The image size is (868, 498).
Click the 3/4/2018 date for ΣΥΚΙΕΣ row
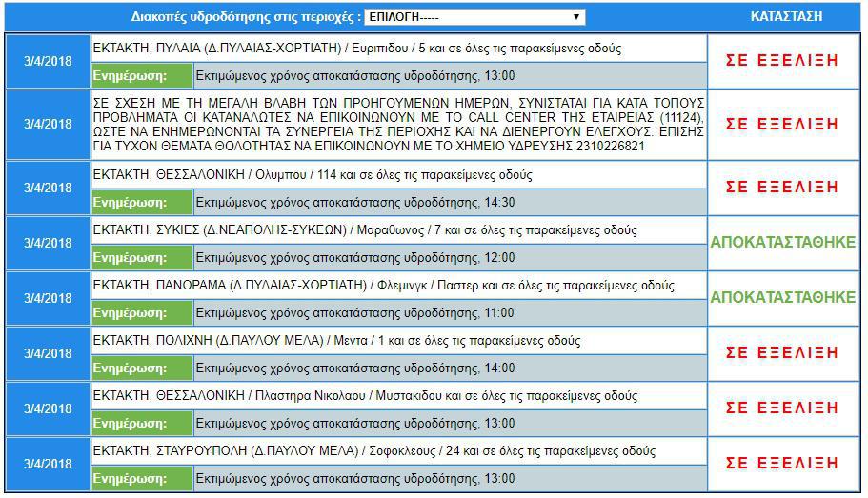[x=48, y=243]
